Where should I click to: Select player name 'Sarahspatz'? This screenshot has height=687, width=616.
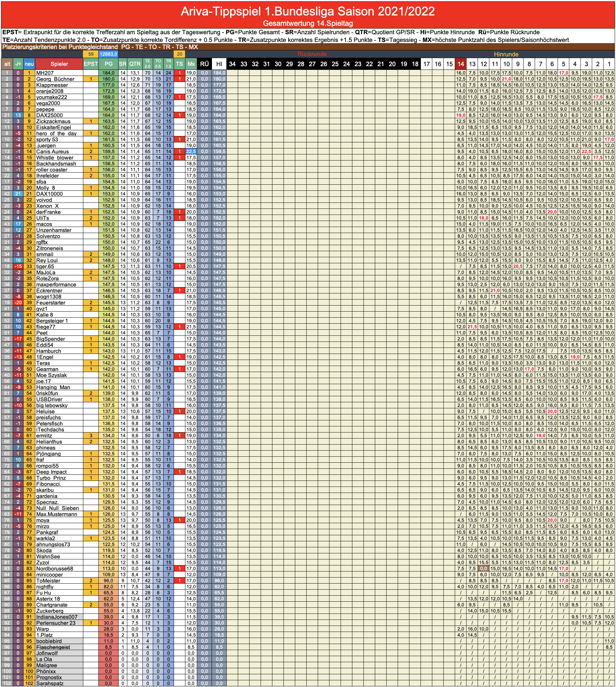click(50, 683)
